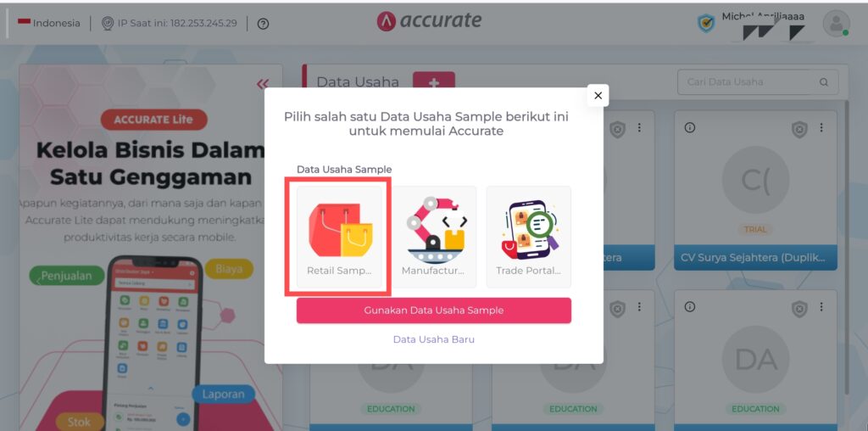Click shield icon on CV Surya Sejahtera (Duplik…) card

coord(799,129)
